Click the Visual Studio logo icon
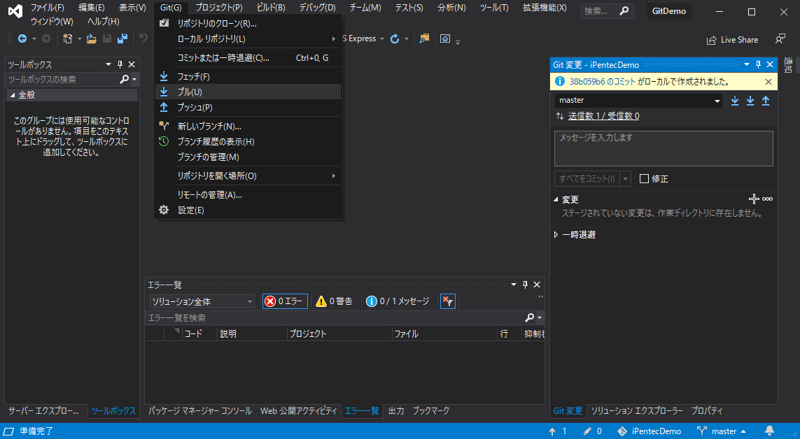This screenshot has width=800, height=439. (x=15, y=11)
